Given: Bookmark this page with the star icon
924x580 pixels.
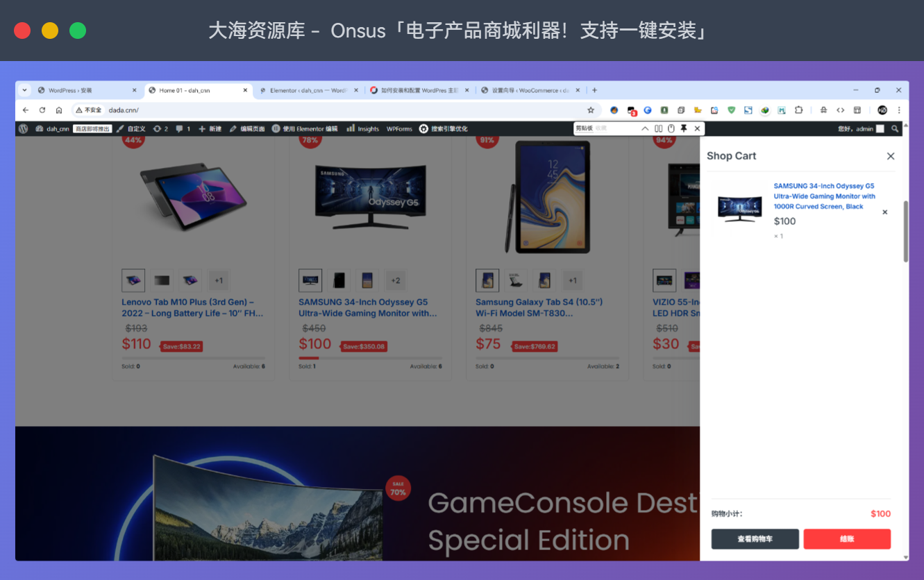Looking at the screenshot, I should tap(591, 110).
